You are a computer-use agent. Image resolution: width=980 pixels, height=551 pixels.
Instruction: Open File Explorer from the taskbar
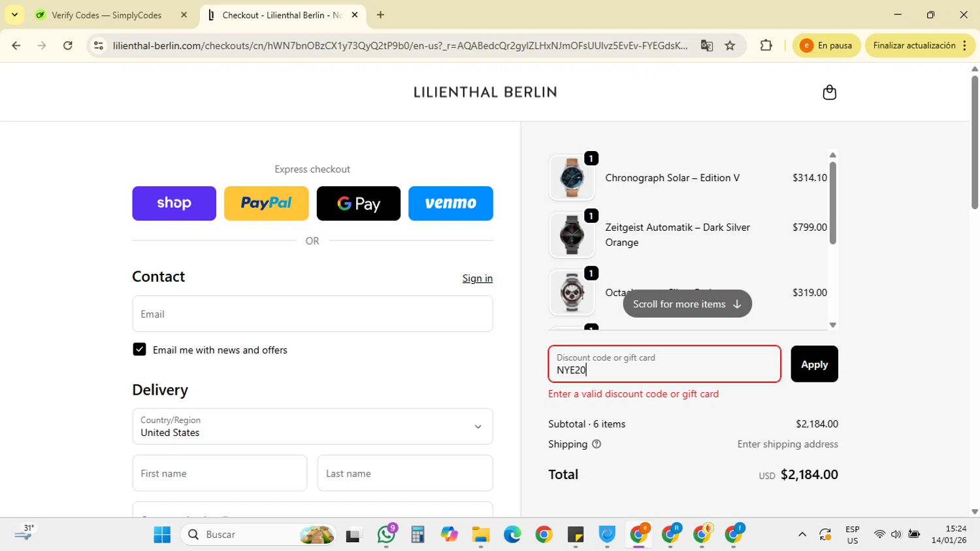click(x=481, y=535)
